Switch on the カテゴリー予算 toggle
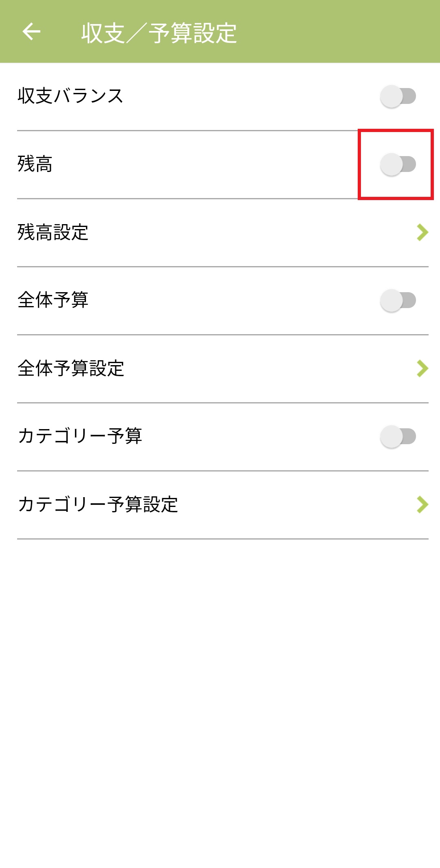The image size is (440, 868). pyautogui.click(x=398, y=436)
